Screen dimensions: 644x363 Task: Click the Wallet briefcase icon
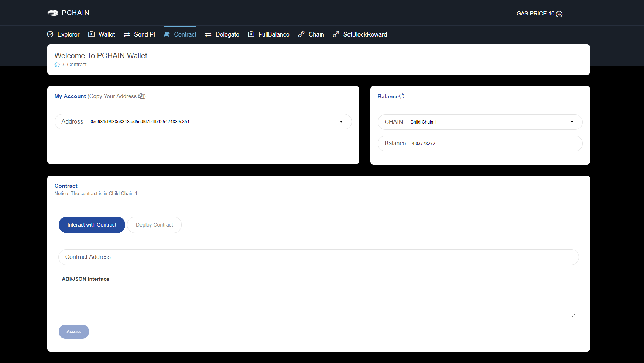tap(91, 34)
